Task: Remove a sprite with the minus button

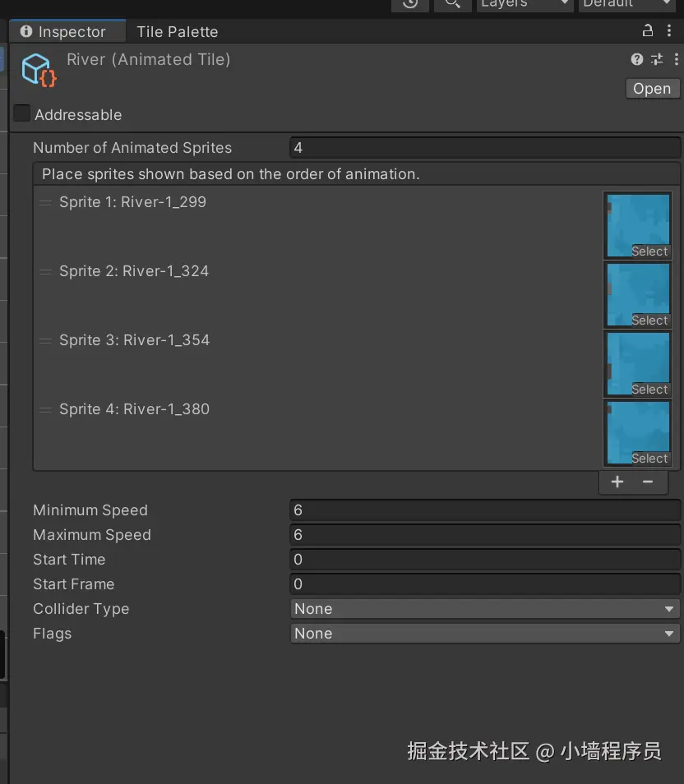Action: click(x=648, y=482)
